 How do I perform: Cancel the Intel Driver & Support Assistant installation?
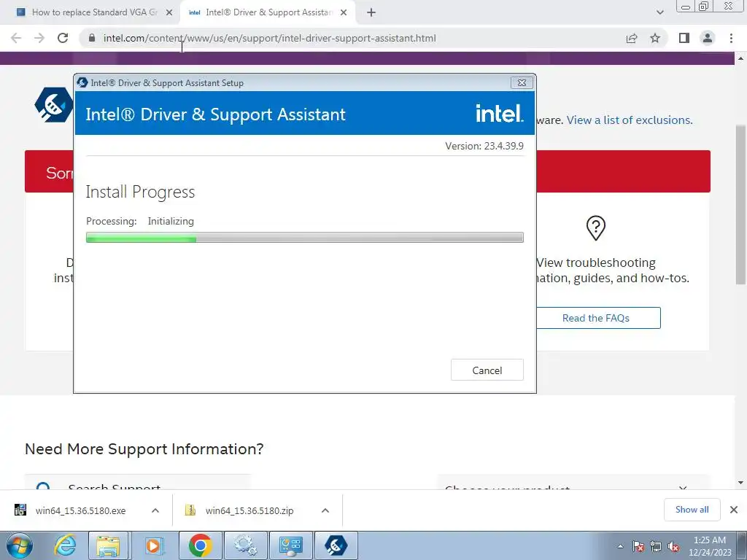[487, 370]
